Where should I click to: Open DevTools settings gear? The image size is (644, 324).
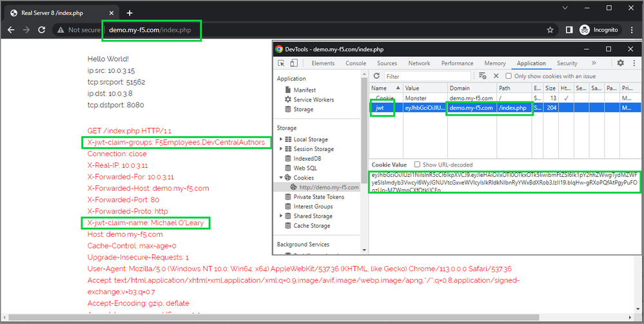coord(620,63)
